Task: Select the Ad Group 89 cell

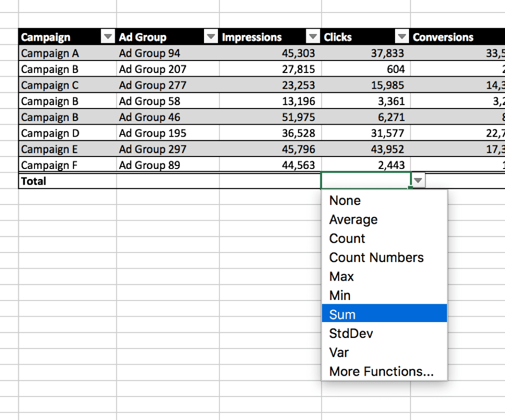Action: pos(168,165)
